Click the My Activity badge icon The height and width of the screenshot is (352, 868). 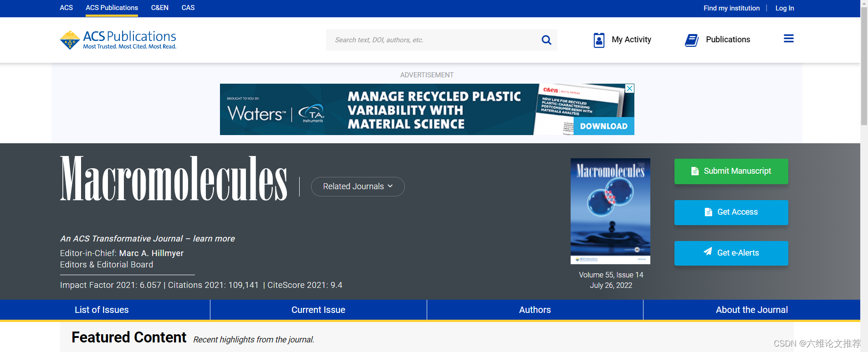pos(599,40)
